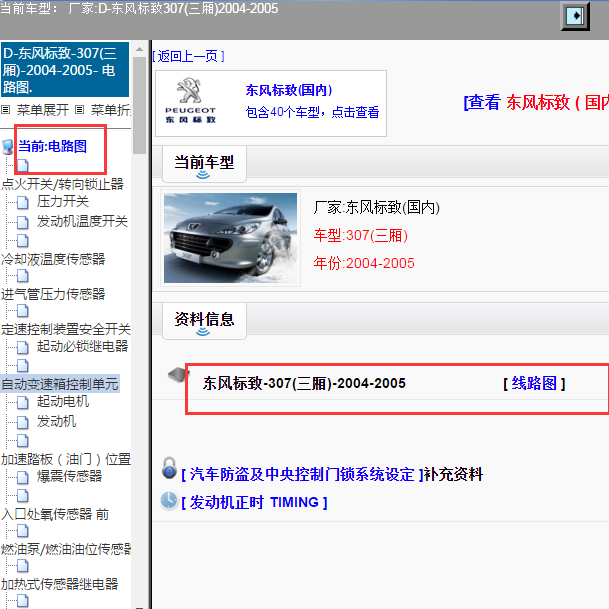Open the 发动机正时 TIMING link

[254, 503]
